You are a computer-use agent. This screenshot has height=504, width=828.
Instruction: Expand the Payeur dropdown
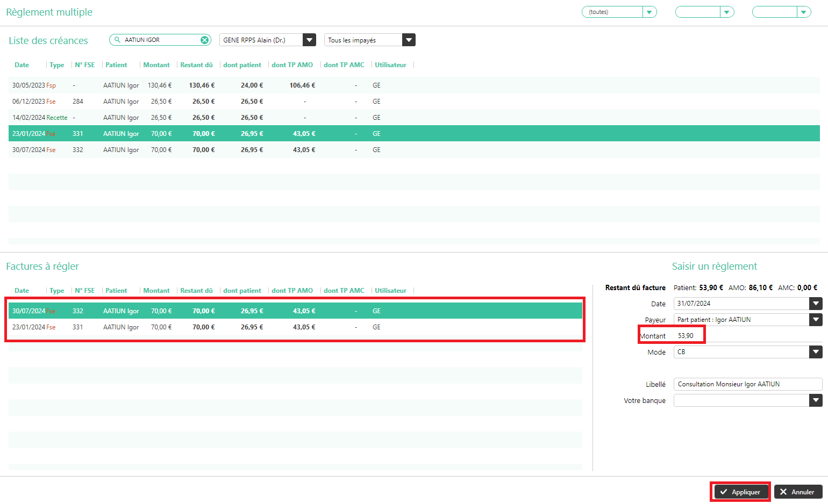(816, 320)
